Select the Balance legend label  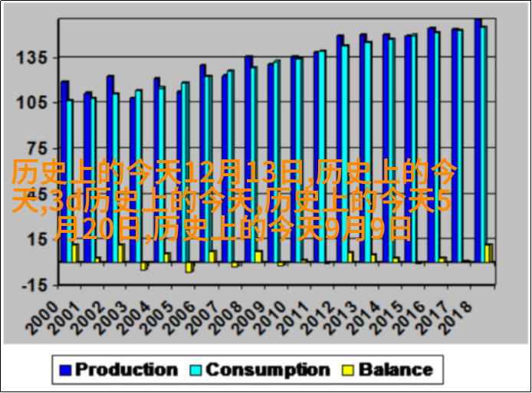point(396,370)
